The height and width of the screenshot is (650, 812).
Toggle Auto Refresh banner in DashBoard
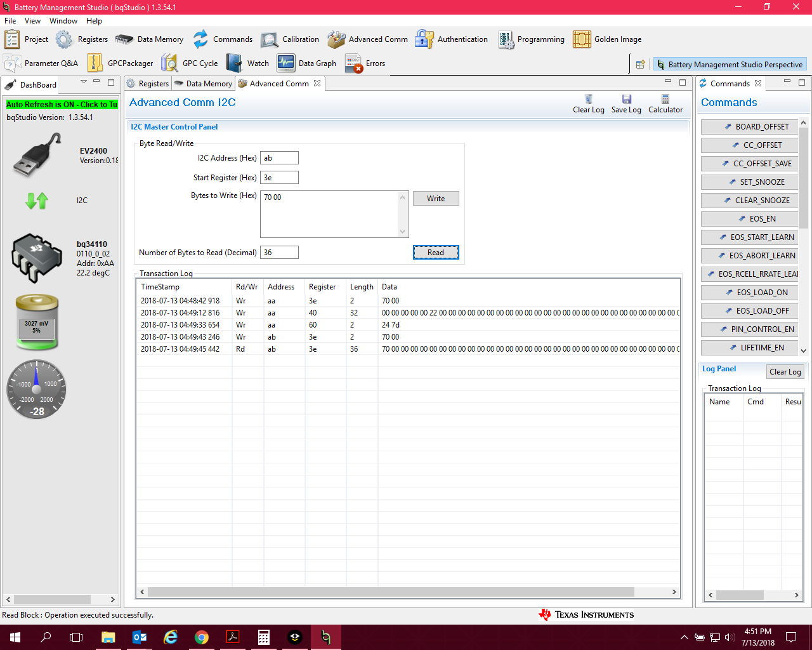62,105
